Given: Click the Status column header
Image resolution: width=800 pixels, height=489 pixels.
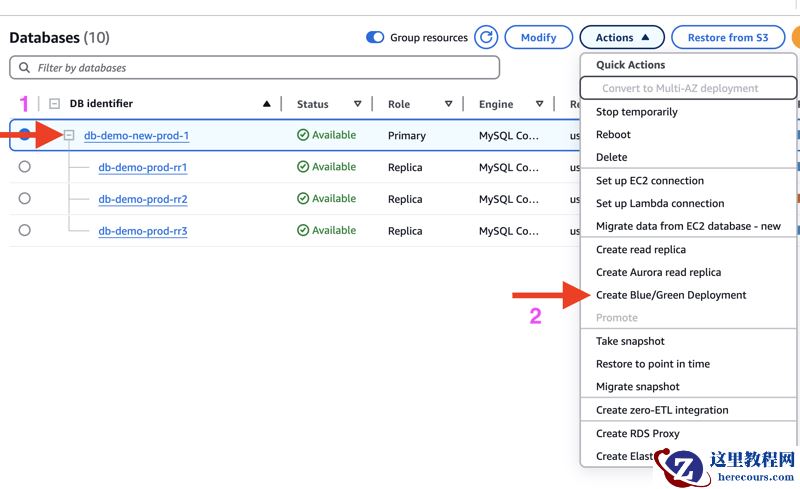Looking at the screenshot, I should (312, 104).
